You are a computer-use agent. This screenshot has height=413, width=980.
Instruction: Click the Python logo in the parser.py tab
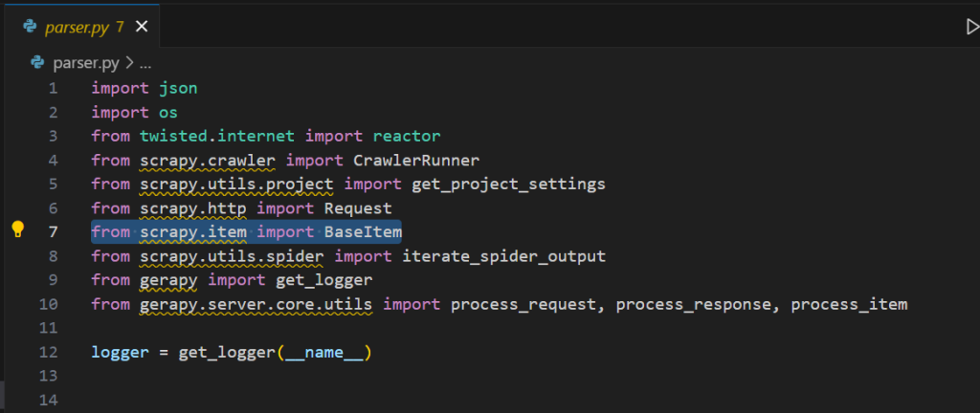31,27
